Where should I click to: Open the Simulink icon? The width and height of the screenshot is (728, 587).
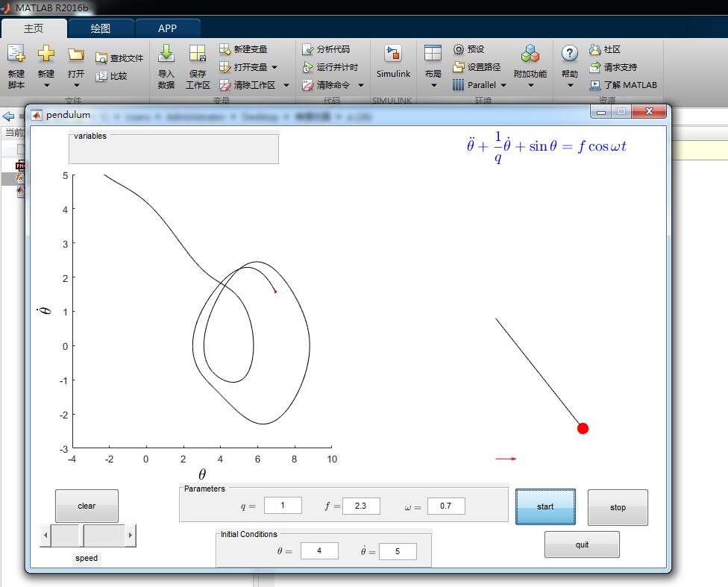point(393,54)
